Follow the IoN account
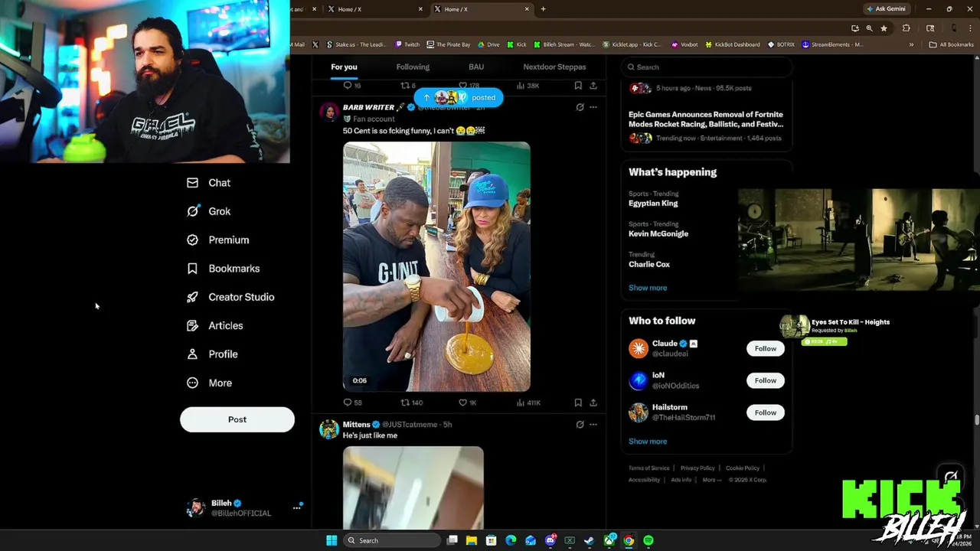The image size is (980, 551). tap(765, 380)
